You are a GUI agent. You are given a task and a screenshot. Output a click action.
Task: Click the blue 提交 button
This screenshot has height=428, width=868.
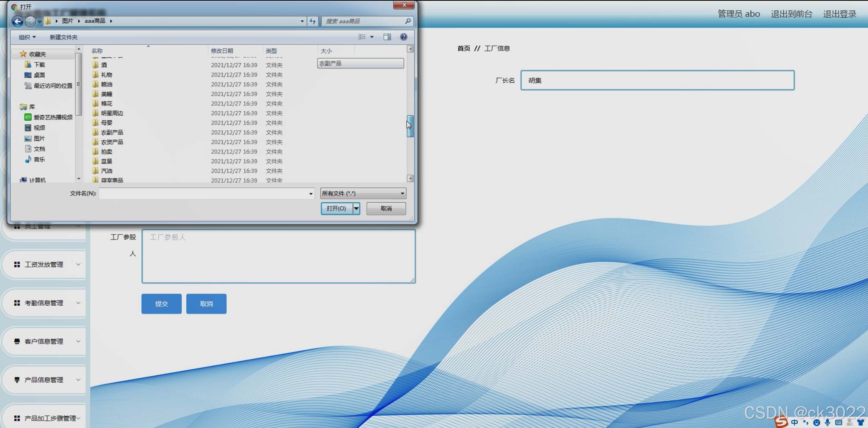coord(161,304)
